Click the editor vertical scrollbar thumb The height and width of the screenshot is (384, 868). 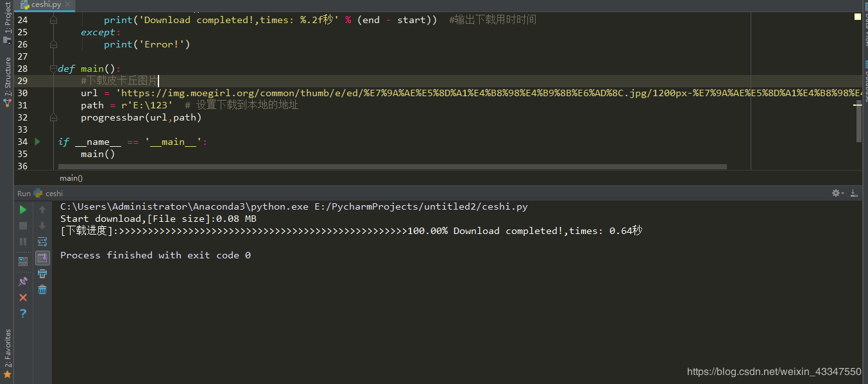pyautogui.click(x=859, y=120)
